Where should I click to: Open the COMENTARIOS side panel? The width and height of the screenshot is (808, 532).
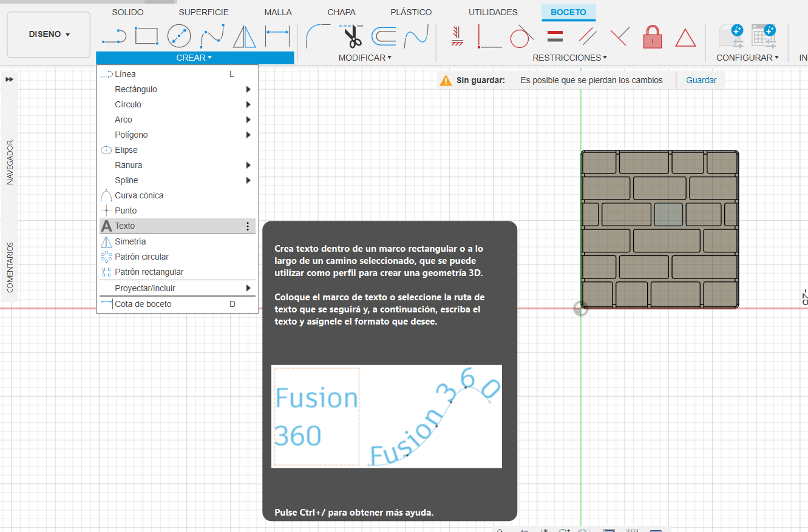tap(10, 267)
